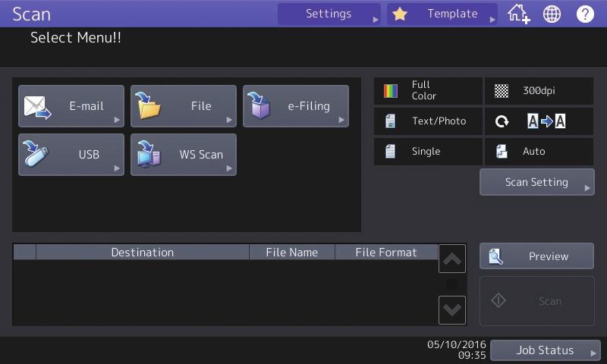Expand the Template menu
The height and width of the screenshot is (364, 607).
click(442, 14)
